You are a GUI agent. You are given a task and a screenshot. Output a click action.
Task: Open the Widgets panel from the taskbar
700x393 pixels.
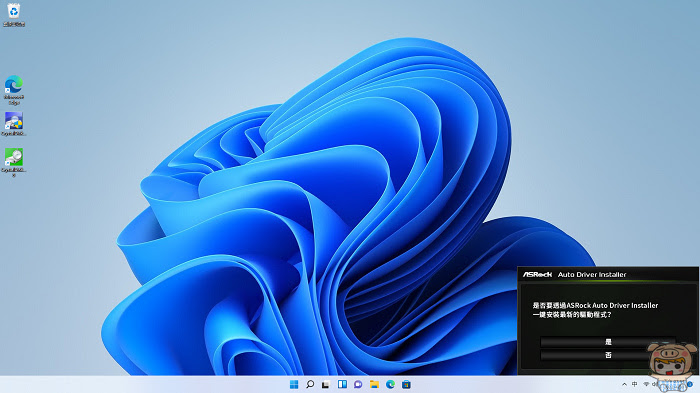click(x=342, y=385)
